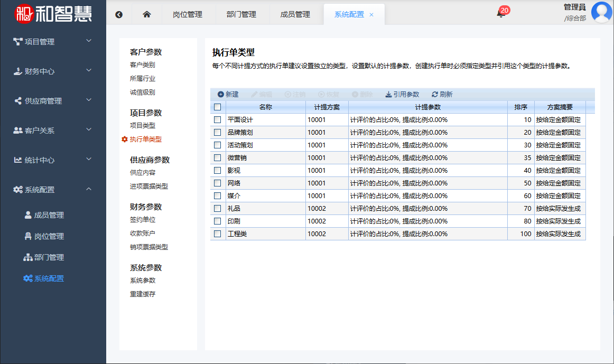Open 签约单位 settings link
Image resolution: width=614 pixels, height=364 pixels.
click(x=143, y=220)
